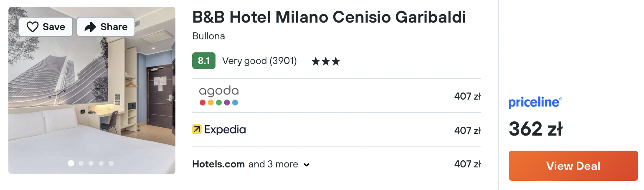Select the agoda logo offer
Image resolution: width=644 pixels, height=190 pixels.
(219, 96)
